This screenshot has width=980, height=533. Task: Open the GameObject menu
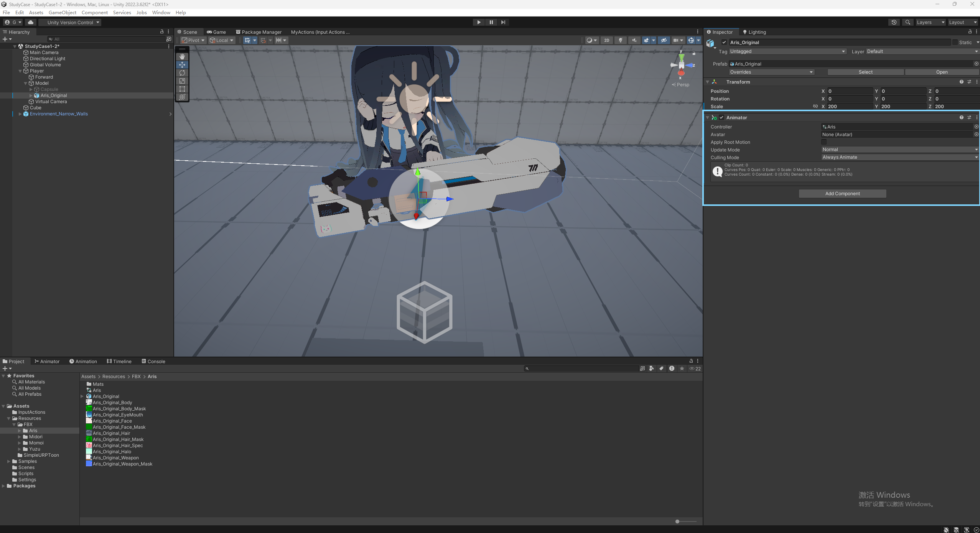[x=62, y=13]
